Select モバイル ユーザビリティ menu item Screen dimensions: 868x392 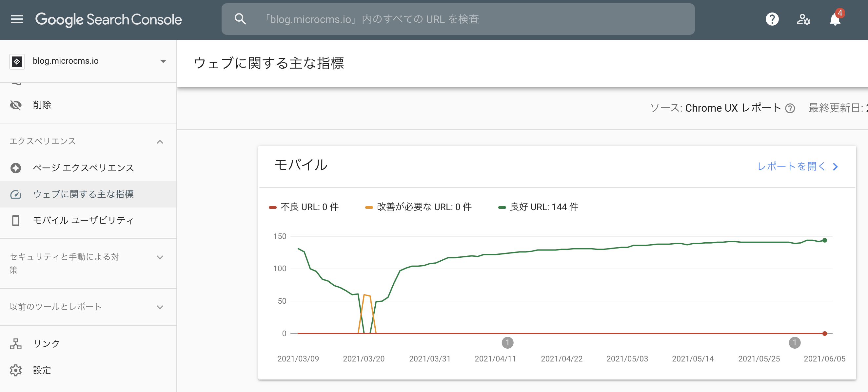[x=83, y=220]
